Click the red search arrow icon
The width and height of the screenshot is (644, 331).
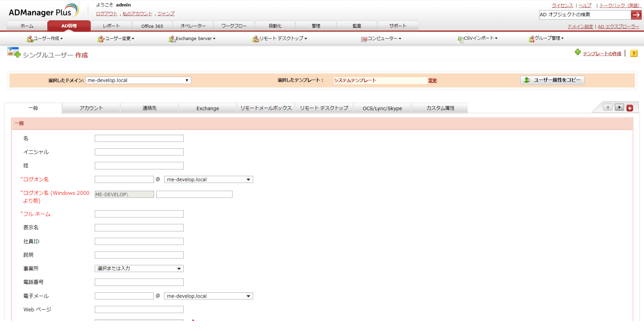click(637, 15)
